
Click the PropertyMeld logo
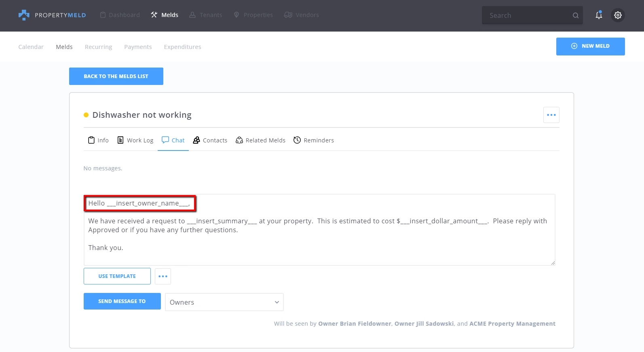[x=52, y=15]
